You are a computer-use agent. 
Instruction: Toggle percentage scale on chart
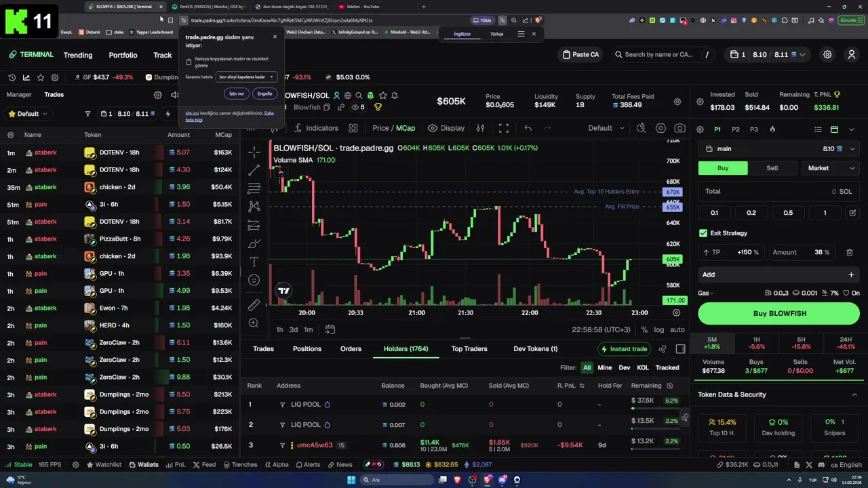644,329
